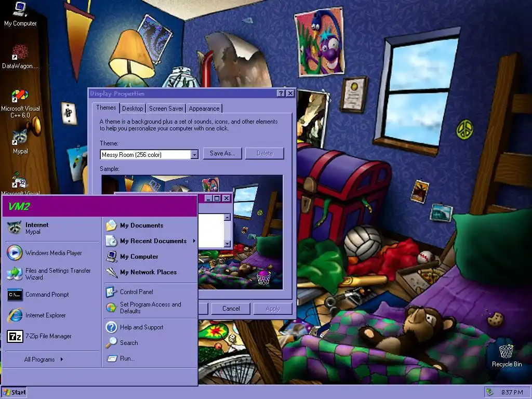This screenshot has height=399, width=532.
Task: Click the taskbar clock showing 8:37 PM
Action: pyautogui.click(x=512, y=392)
